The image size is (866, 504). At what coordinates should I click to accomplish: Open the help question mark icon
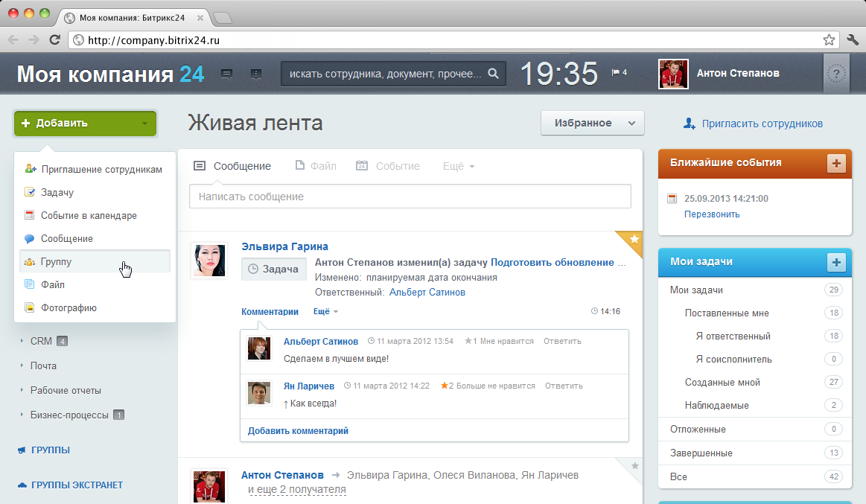(x=836, y=74)
